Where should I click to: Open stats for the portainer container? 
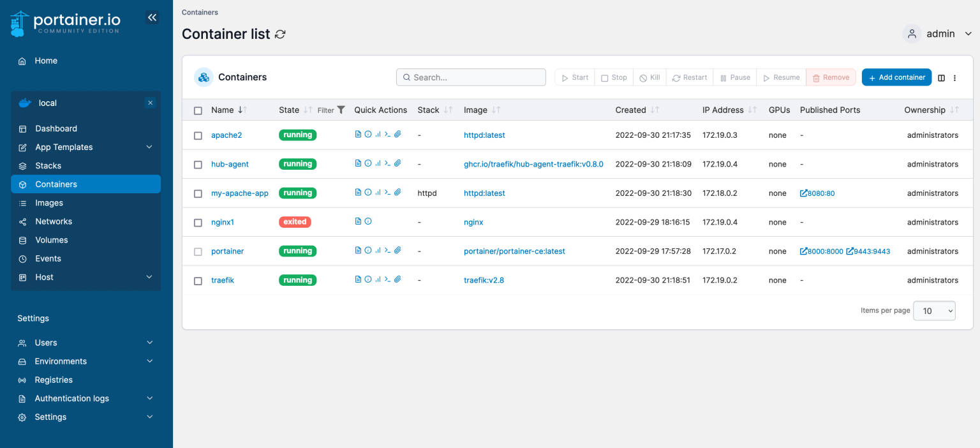click(378, 250)
